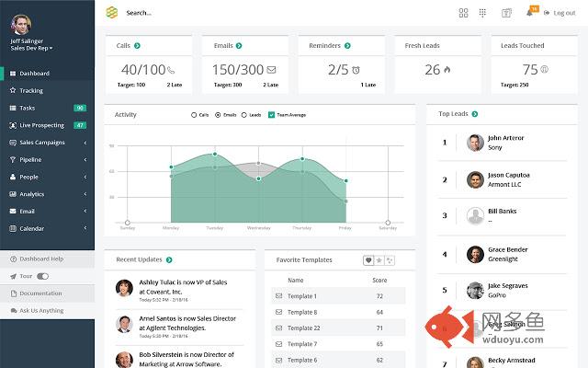Toggle the Tour switch
The width and height of the screenshot is (588, 368).
43,276
